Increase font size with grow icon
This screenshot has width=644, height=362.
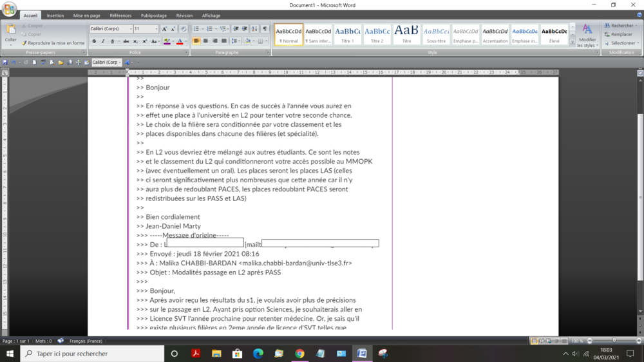(x=165, y=29)
